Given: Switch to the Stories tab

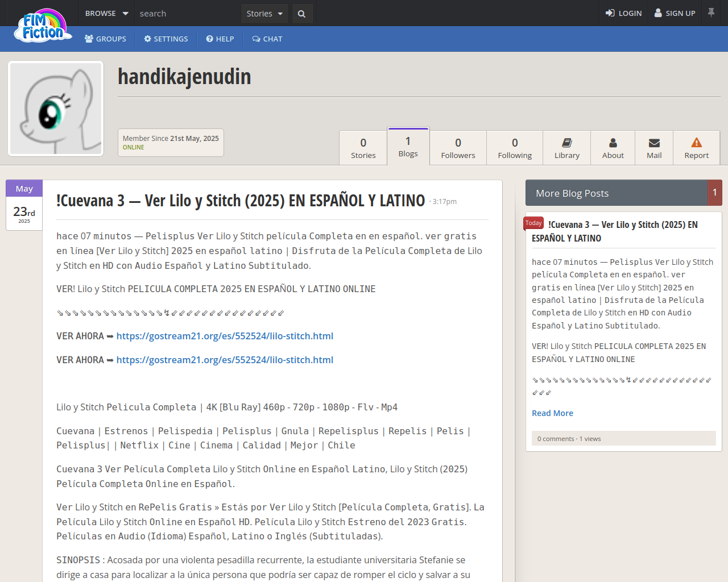Looking at the screenshot, I should coord(363,148).
